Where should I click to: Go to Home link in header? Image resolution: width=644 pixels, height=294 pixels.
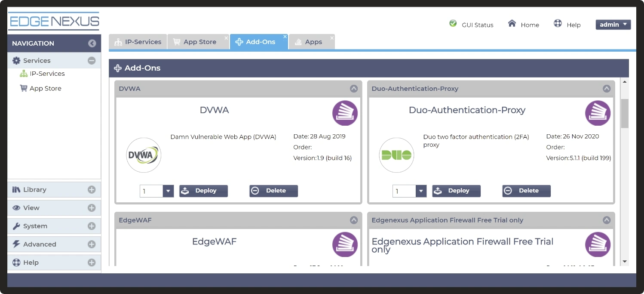tap(530, 25)
